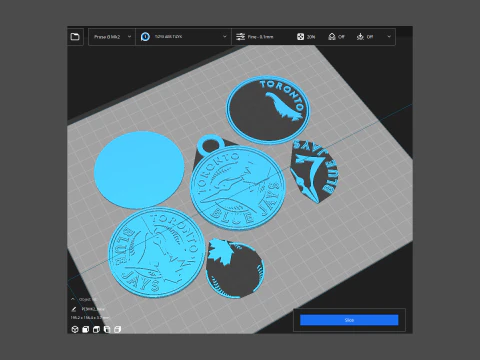Open a file with the folder icon

(x=75, y=37)
